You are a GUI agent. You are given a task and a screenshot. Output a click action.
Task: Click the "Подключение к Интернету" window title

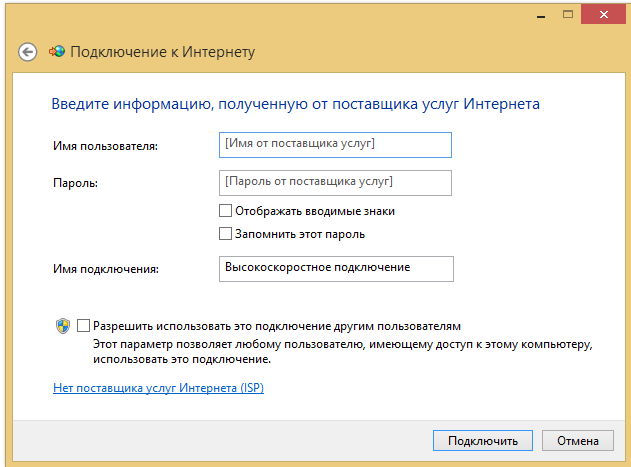click(162, 51)
